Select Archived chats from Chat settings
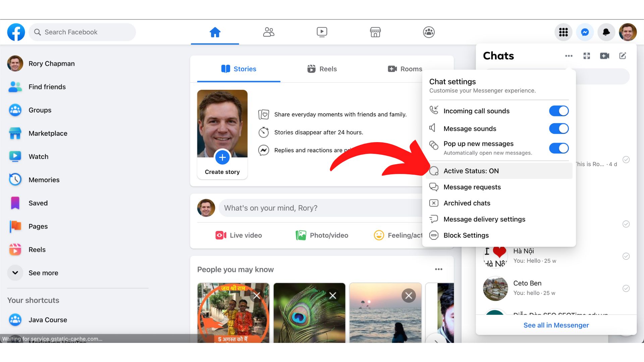This screenshot has height=362, width=644. click(x=467, y=203)
